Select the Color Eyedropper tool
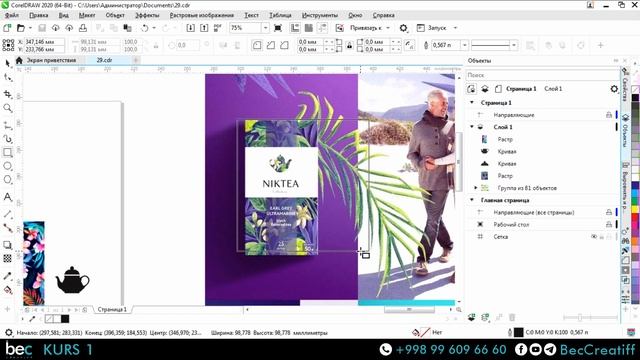Screen dimensions: 640x360 click(7, 276)
